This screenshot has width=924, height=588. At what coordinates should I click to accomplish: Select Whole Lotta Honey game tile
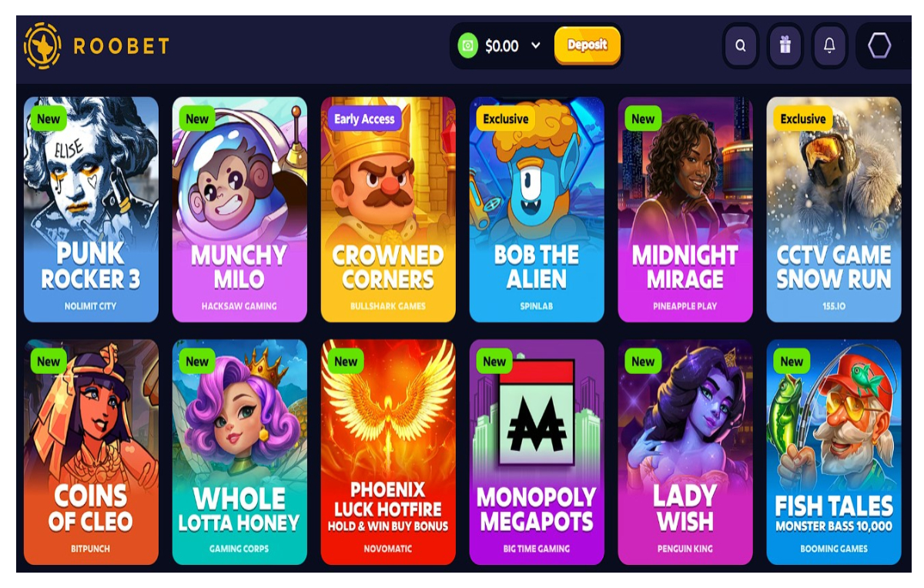tap(239, 453)
